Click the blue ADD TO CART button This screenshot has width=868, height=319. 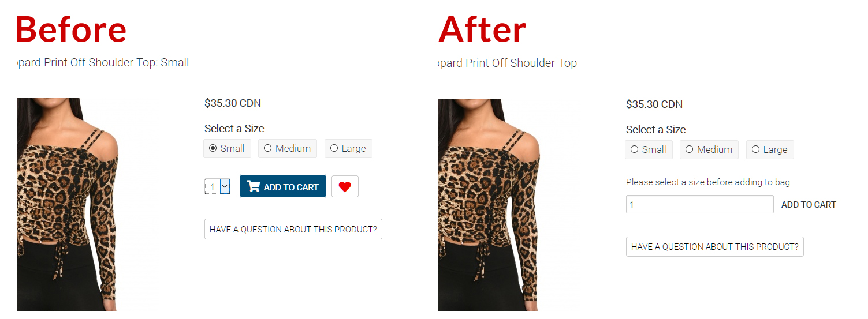click(283, 186)
